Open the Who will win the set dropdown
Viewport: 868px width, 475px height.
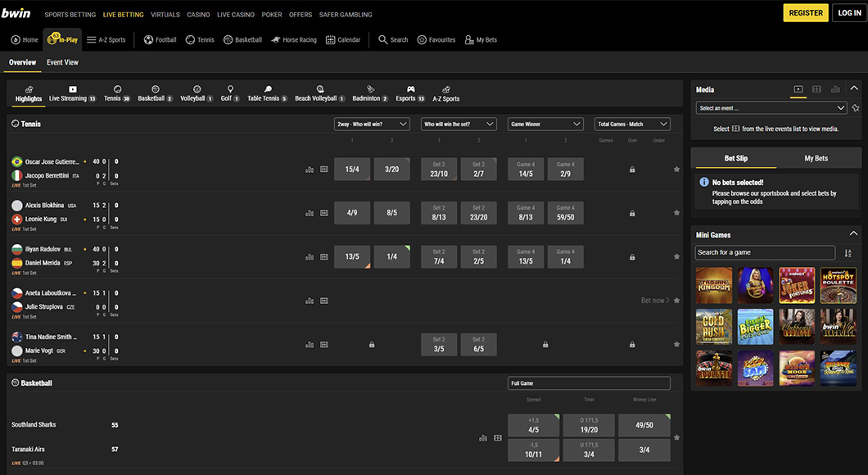point(459,124)
